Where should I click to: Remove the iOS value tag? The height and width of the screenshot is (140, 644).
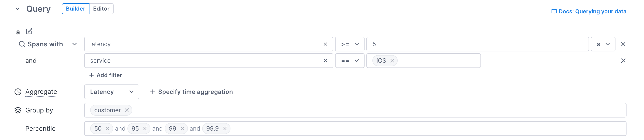392,61
